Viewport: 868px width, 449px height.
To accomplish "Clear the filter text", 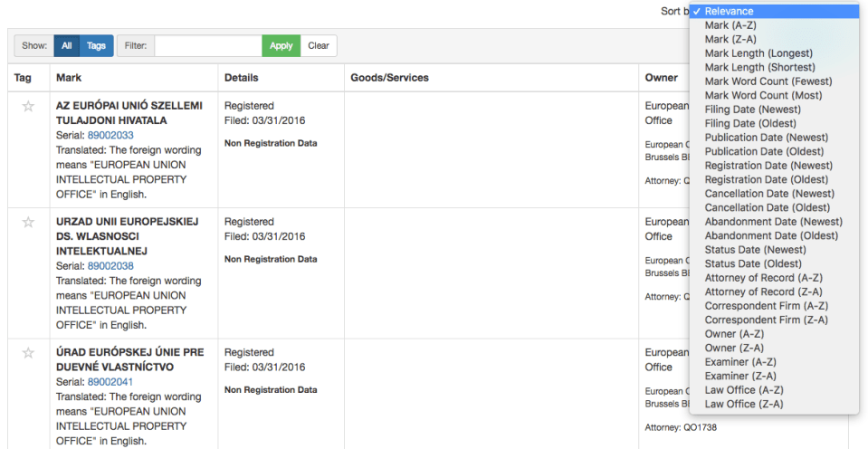I will click(x=319, y=46).
